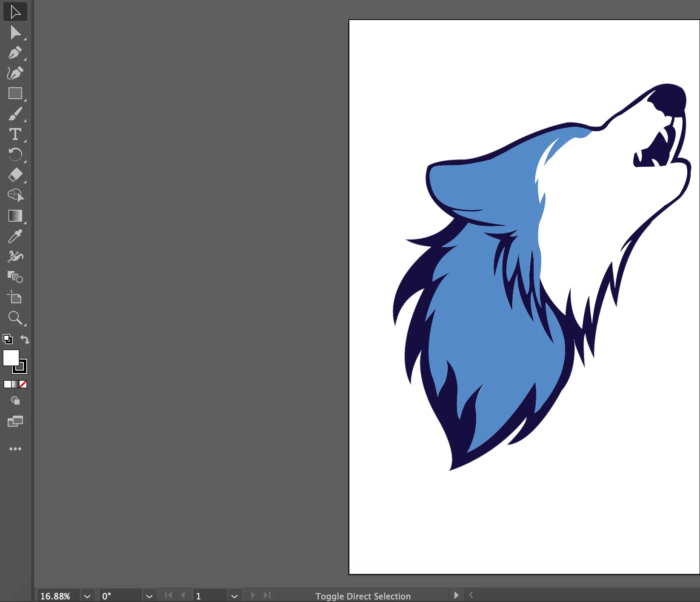Select the Zoom magnifier tool
This screenshot has height=602, width=700.
pyautogui.click(x=15, y=318)
